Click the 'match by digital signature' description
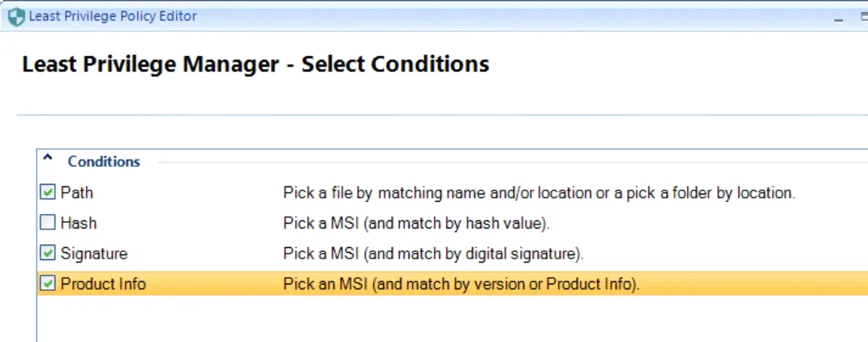Viewport: 868px width, 342px height. click(x=433, y=254)
